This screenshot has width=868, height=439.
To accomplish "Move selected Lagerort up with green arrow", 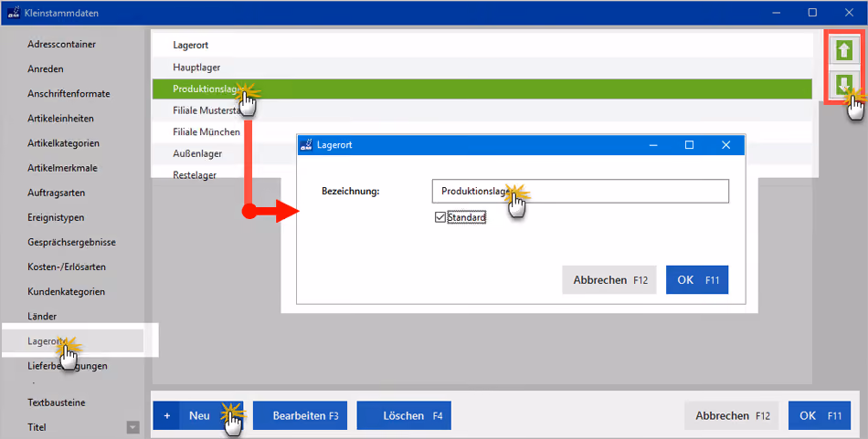I will click(x=843, y=51).
